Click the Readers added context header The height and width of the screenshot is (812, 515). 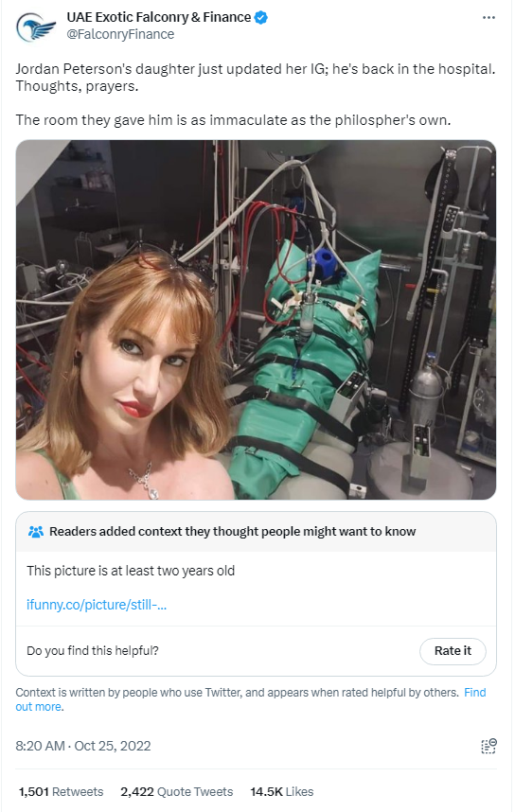pos(232,531)
